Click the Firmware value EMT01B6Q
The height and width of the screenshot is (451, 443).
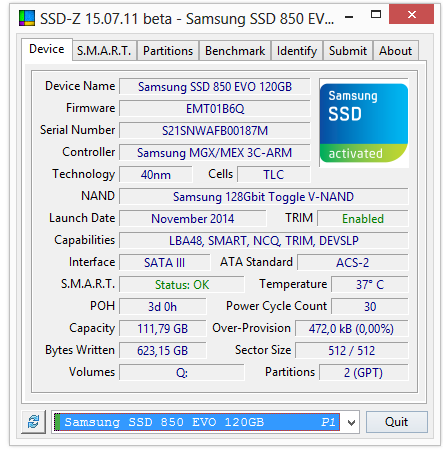coord(215,109)
